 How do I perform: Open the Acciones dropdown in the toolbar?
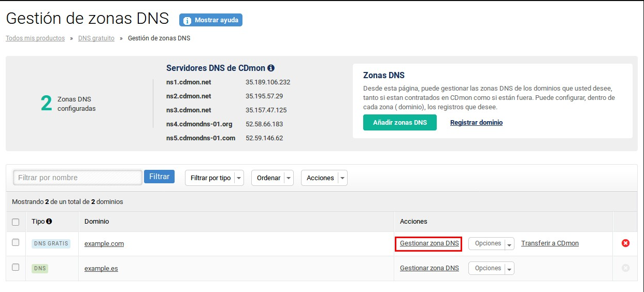pos(324,178)
